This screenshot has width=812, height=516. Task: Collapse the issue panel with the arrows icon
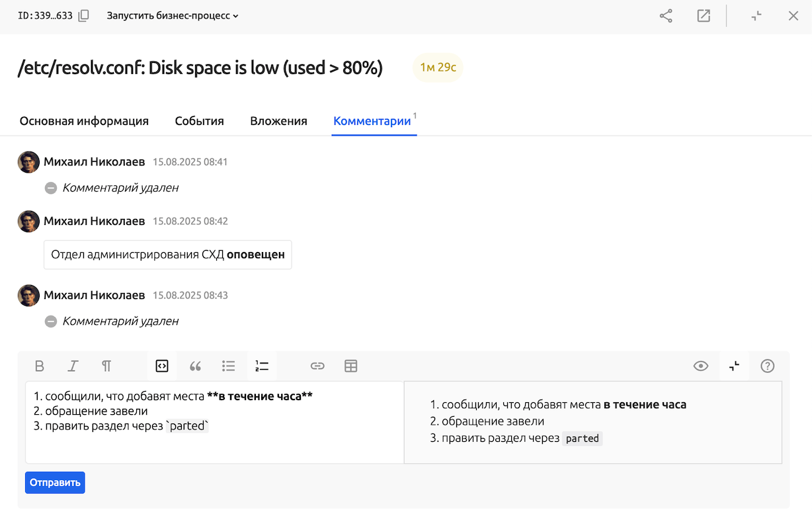click(x=756, y=15)
